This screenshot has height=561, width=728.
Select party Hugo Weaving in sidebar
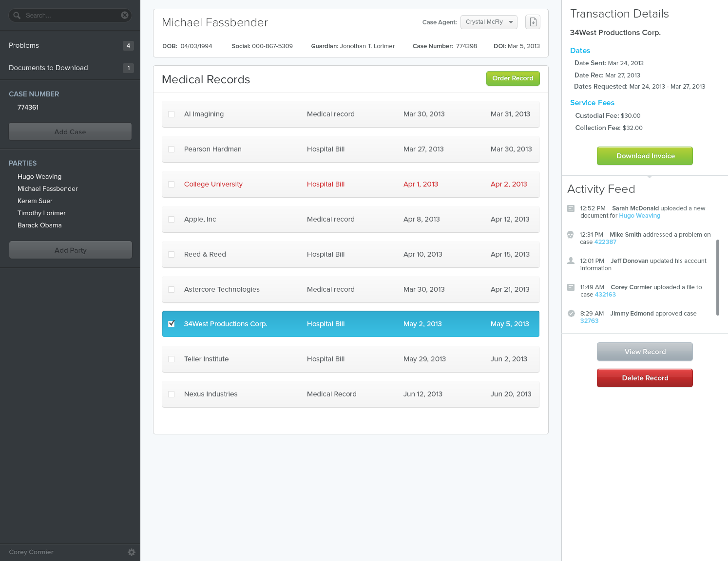[x=39, y=176]
